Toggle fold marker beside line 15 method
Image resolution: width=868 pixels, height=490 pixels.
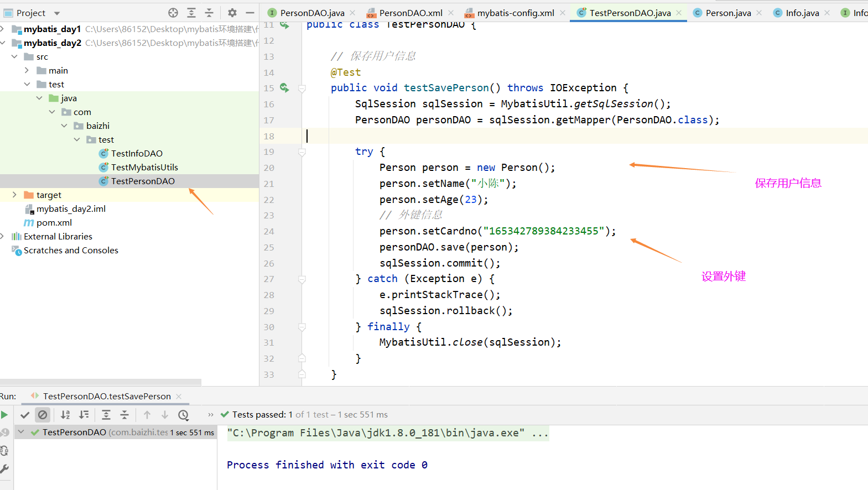coord(302,88)
